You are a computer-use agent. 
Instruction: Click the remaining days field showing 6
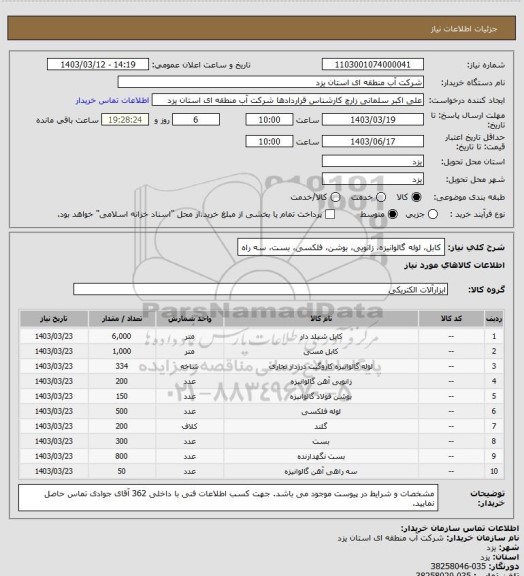click(x=196, y=120)
